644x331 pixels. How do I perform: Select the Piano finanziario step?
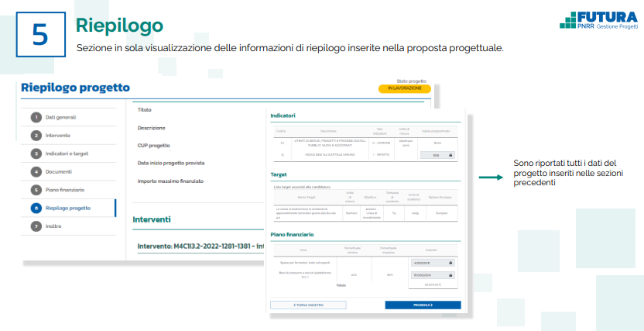click(x=68, y=190)
